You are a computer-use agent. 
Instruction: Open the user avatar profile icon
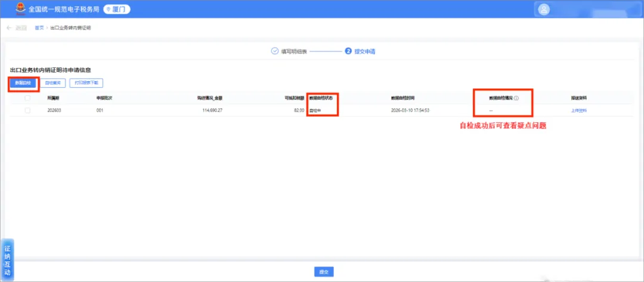(x=544, y=10)
